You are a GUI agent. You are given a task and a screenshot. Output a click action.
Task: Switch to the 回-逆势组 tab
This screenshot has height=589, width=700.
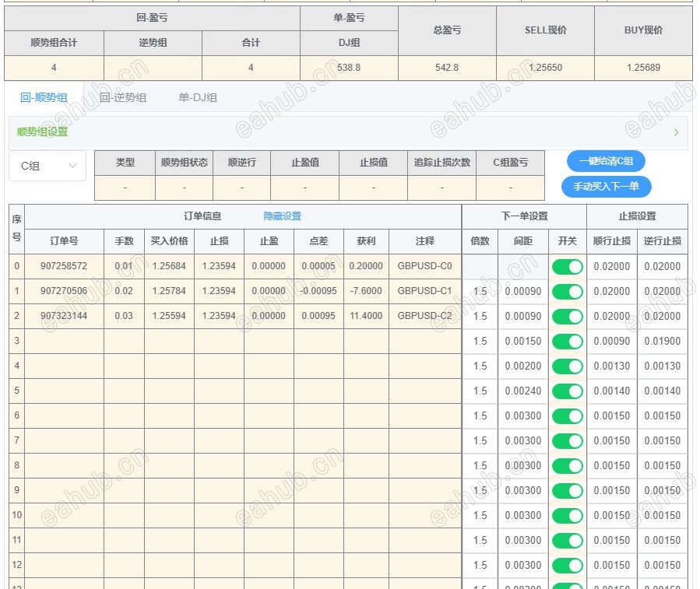pos(123,97)
